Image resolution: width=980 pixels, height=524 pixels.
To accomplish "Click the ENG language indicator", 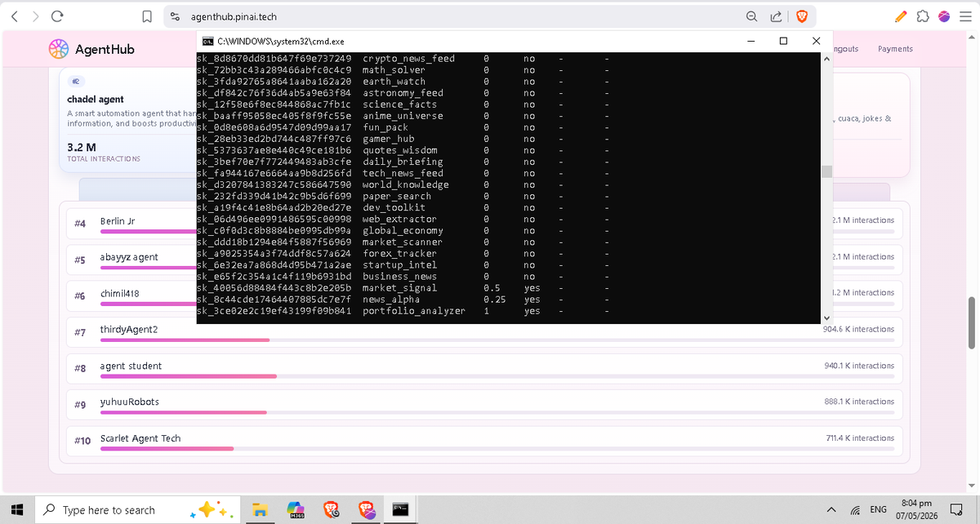I will point(879,510).
